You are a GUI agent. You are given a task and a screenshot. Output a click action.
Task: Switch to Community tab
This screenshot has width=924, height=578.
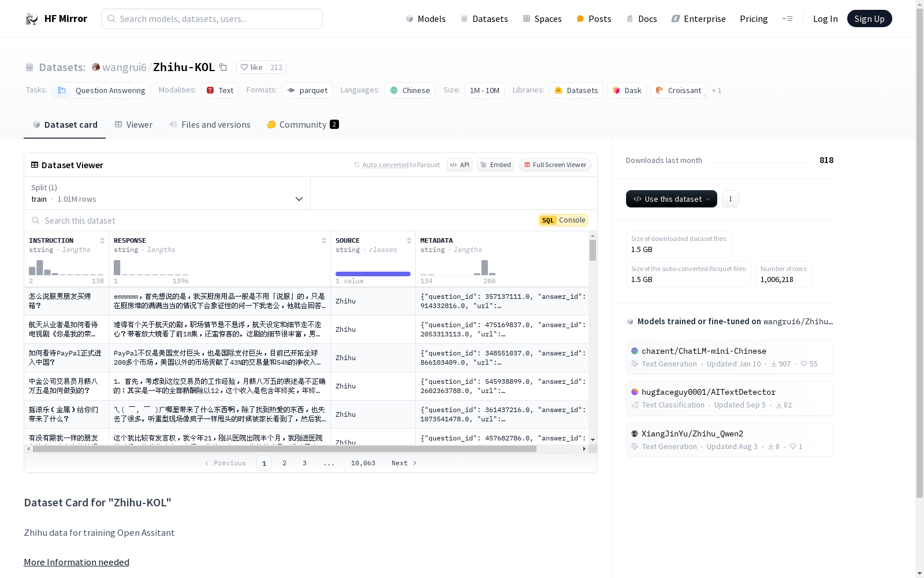(303, 125)
